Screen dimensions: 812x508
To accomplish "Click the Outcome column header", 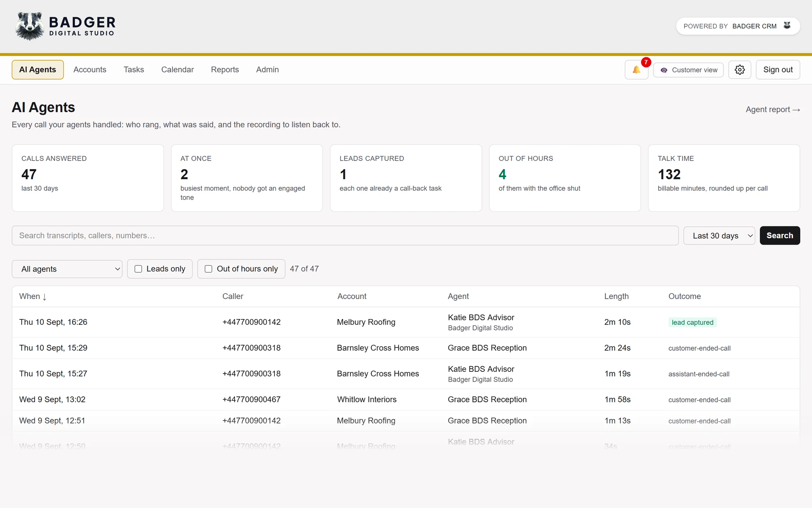I will tap(685, 296).
